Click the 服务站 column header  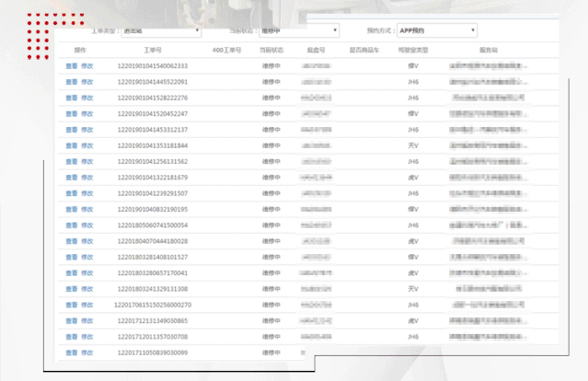point(488,50)
